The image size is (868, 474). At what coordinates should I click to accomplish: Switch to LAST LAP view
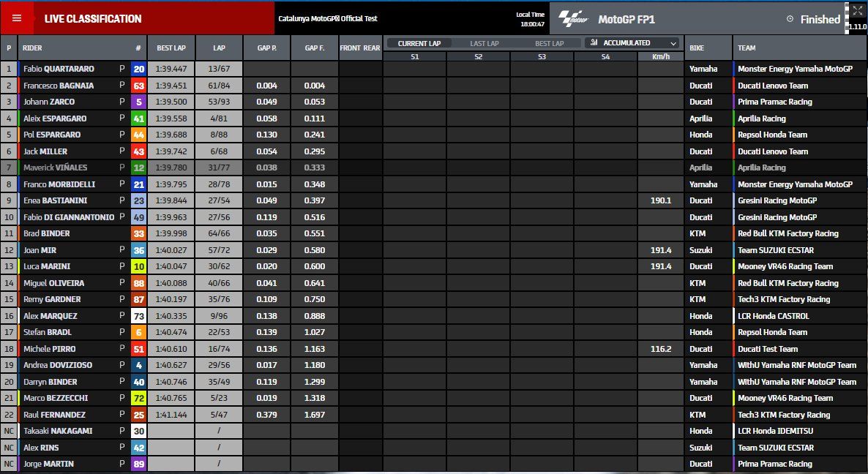(484, 43)
